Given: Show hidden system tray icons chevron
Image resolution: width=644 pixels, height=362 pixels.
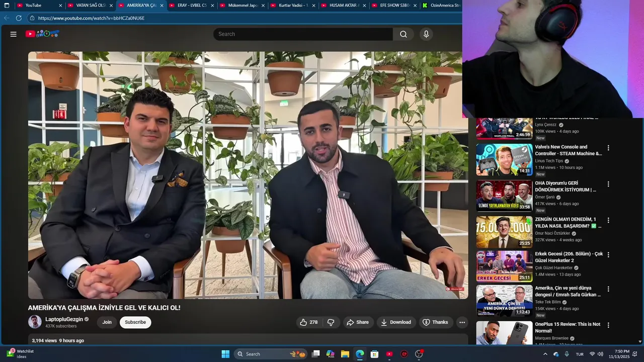Looking at the screenshot, I should coord(545,354).
